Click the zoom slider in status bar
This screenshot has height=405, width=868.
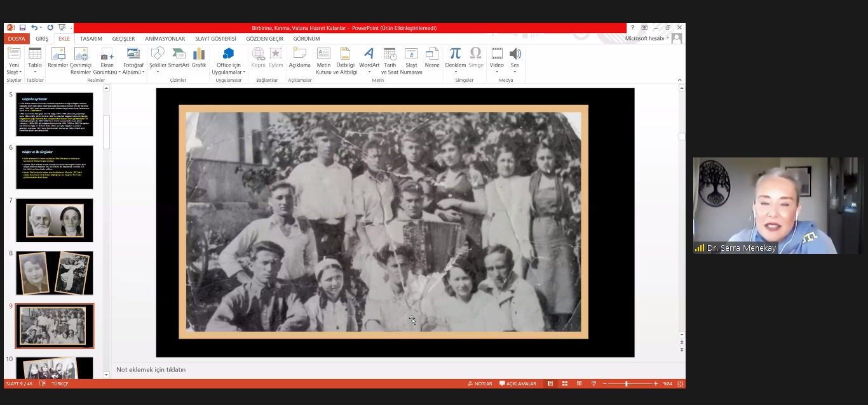click(x=627, y=384)
